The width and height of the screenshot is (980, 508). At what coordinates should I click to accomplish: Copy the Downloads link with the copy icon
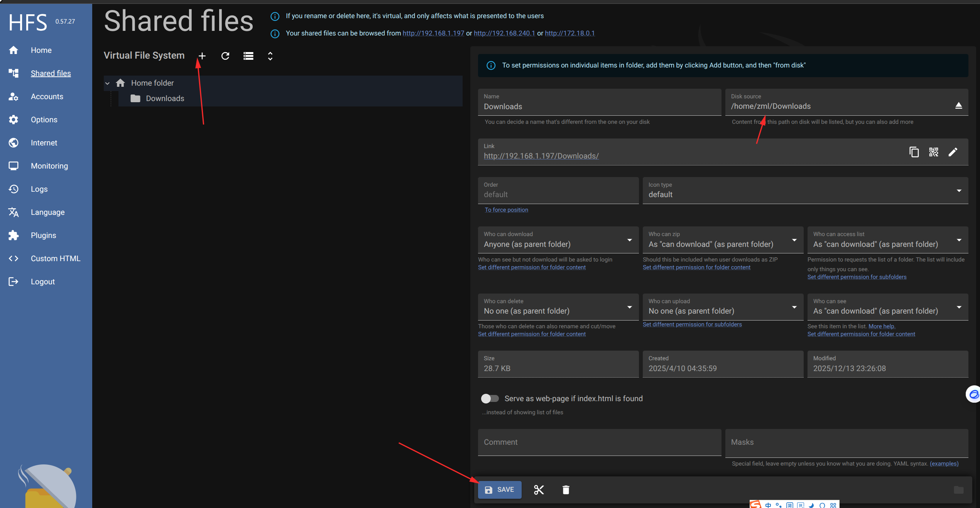(914, 152)
